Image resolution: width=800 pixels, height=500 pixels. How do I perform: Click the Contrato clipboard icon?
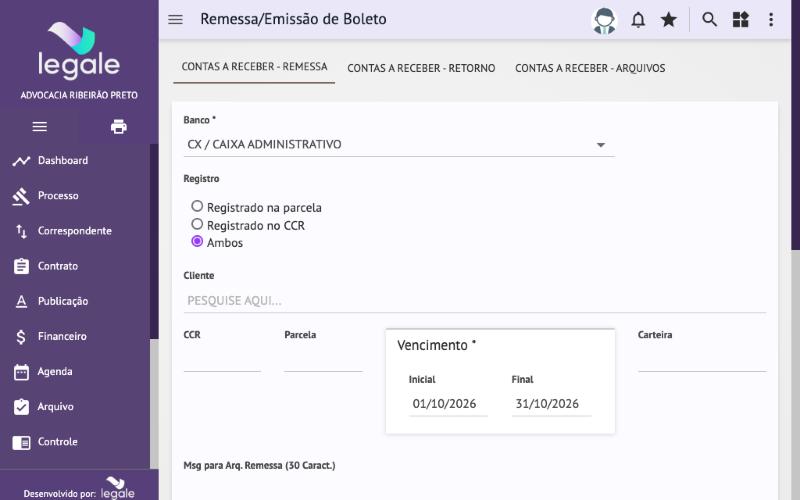[x=21, y=266]
